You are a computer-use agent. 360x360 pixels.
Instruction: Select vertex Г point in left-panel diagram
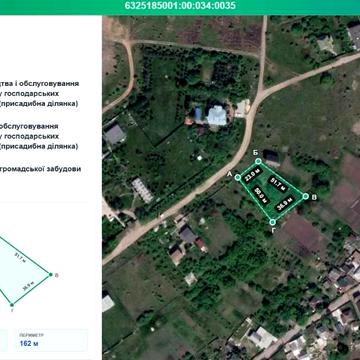point(12,304)
